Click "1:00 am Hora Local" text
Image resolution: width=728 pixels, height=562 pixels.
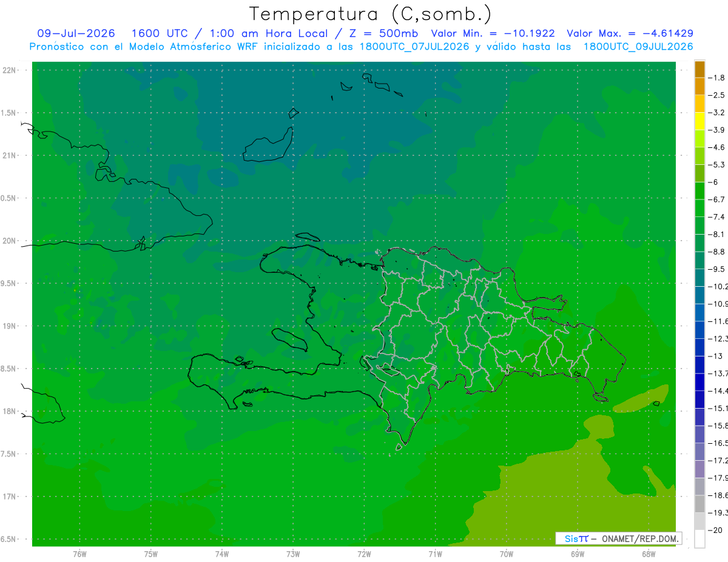click(269, 33)
